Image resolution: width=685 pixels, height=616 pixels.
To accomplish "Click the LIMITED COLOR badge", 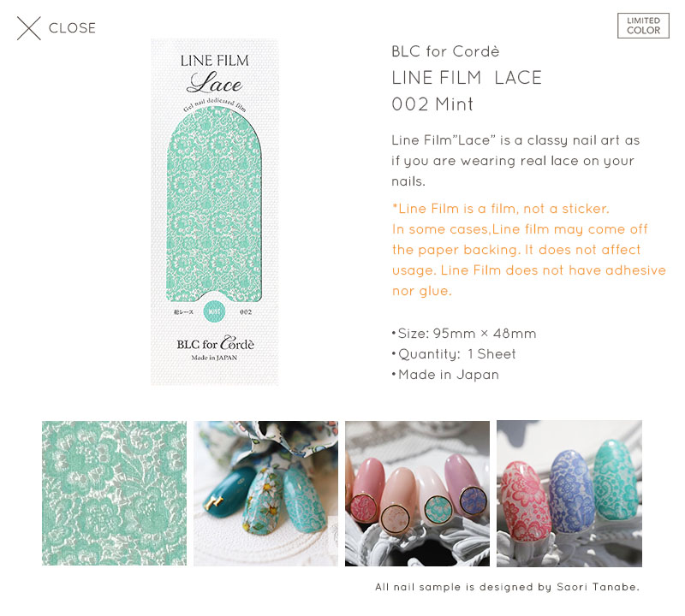I will coord(643,26).
